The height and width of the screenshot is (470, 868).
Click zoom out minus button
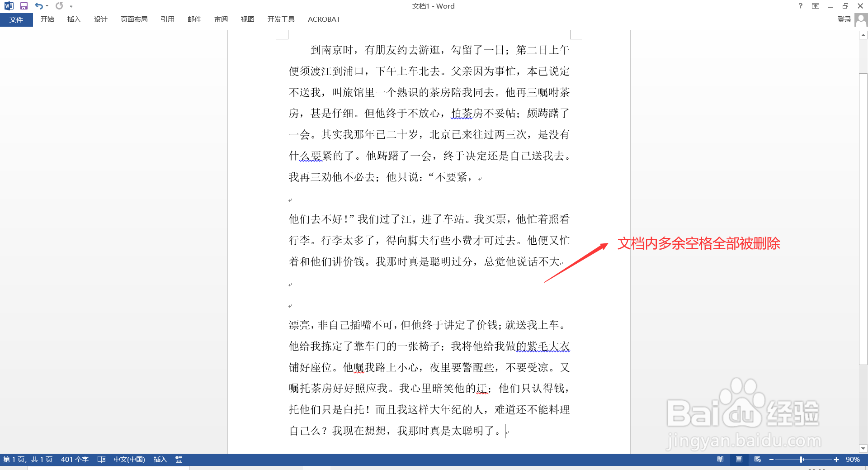tap(771, 460)
